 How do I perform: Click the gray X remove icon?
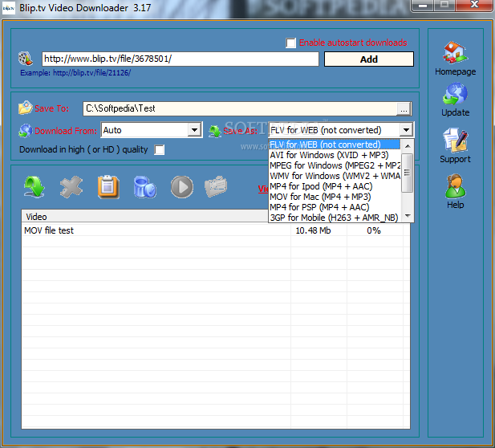71,187
